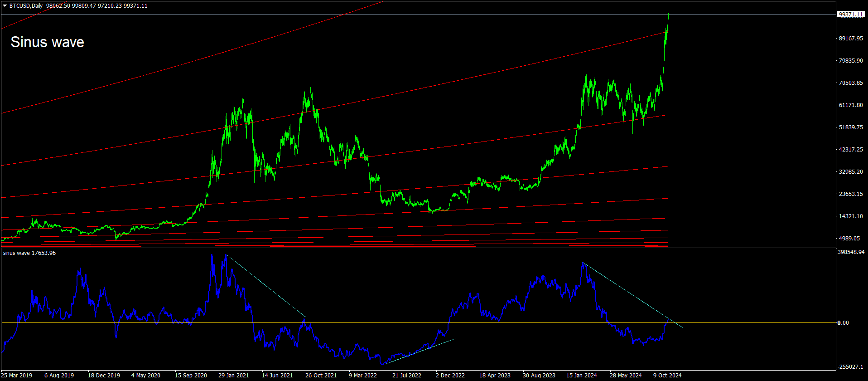This screenshot has height=381, width=868.
Task: Click the 2 Dec 2022 date label
Action: pyautogui.click(x=450, y=376)
